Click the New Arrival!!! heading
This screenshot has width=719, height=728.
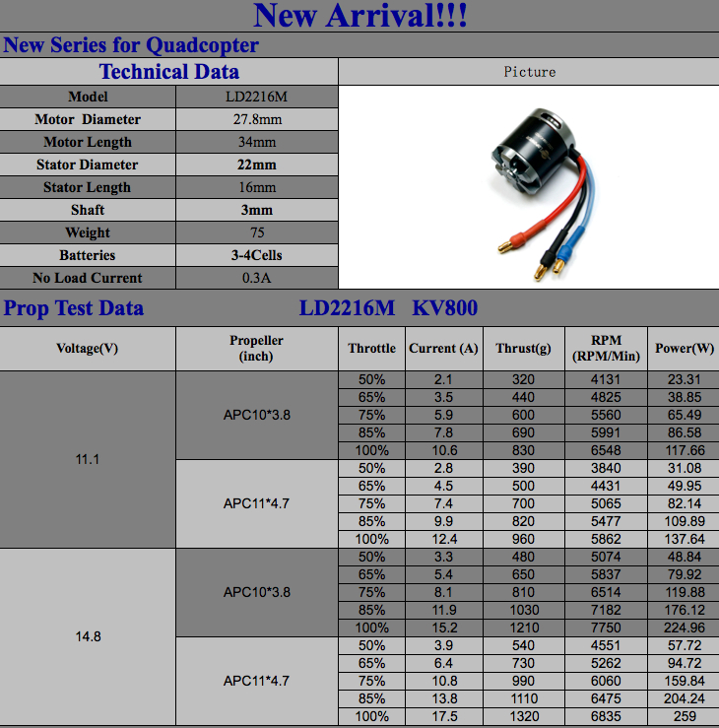pyautogui.click(x=359, y=16)
